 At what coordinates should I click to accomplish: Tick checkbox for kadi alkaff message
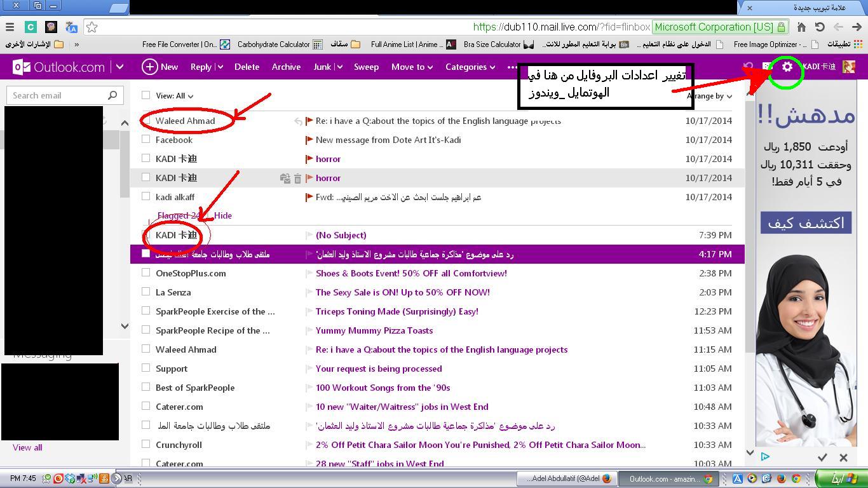(146, 196)
